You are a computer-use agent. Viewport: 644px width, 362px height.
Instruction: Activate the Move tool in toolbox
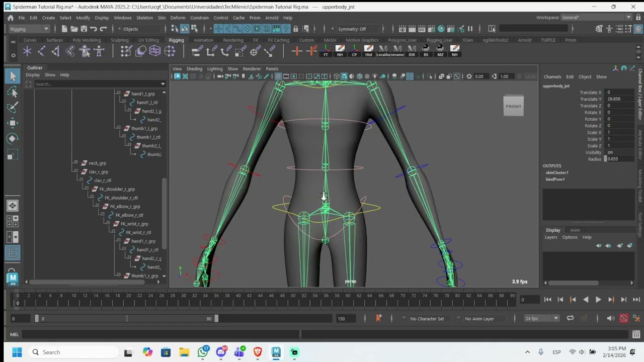[x=13, y=123]
